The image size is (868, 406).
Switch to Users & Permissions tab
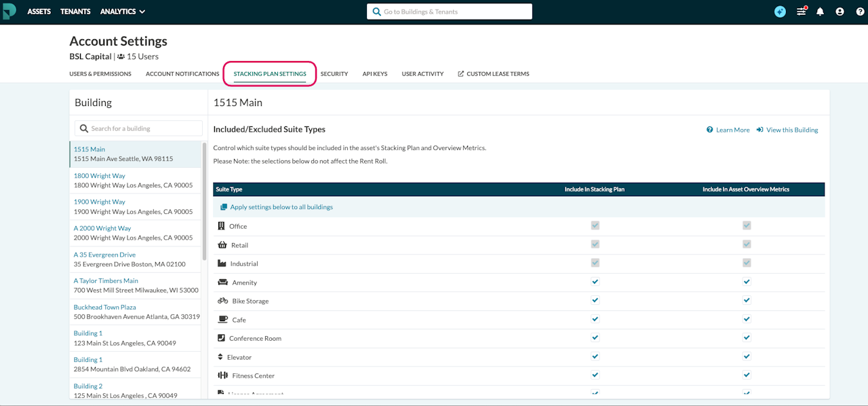pos(100,74)
